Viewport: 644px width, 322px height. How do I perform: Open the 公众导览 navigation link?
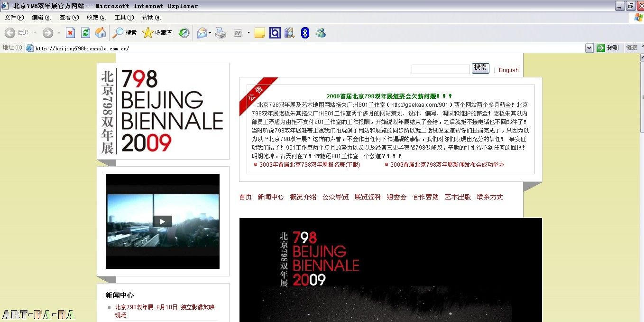click(335, 197)
